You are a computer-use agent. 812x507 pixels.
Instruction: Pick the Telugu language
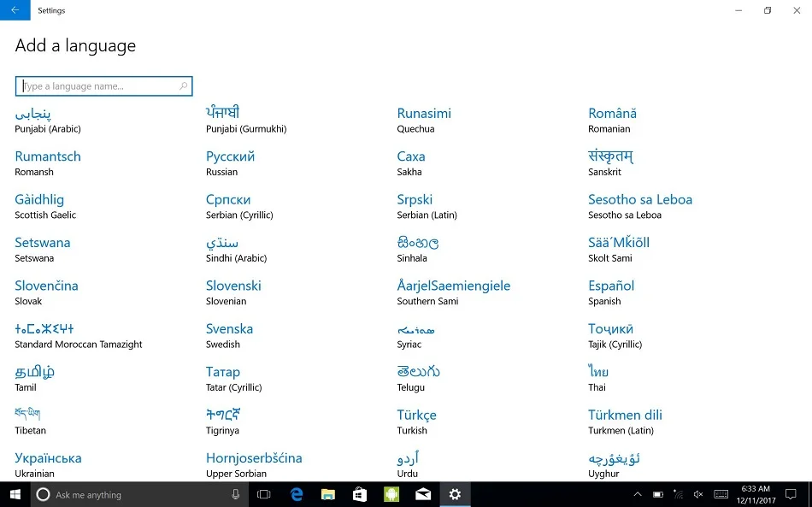click(x=419, y=378)
